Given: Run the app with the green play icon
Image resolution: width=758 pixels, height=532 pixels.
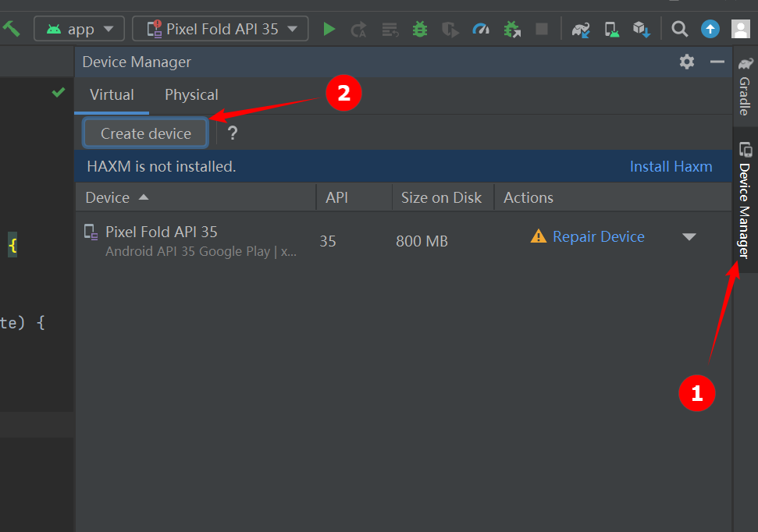Looking at the screenshot, I should [x=329, y=29].
